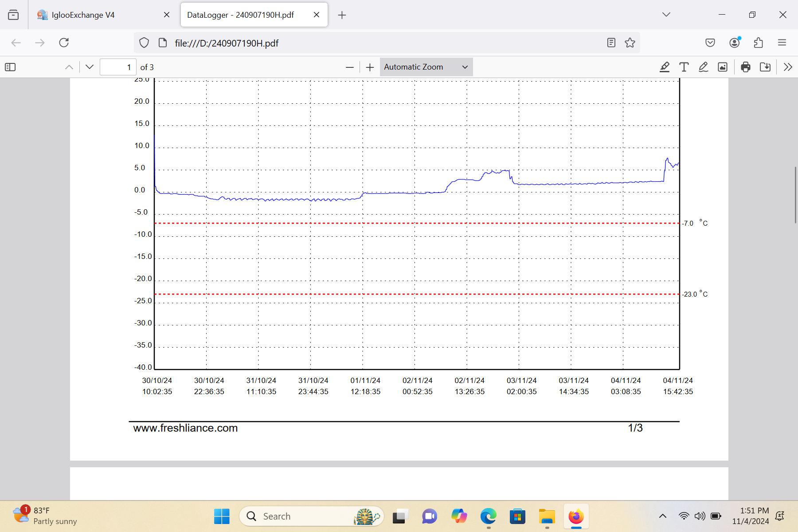Open Task View on taskbar
This screenshot has width=798, height=532.
[x=400, y=516]
